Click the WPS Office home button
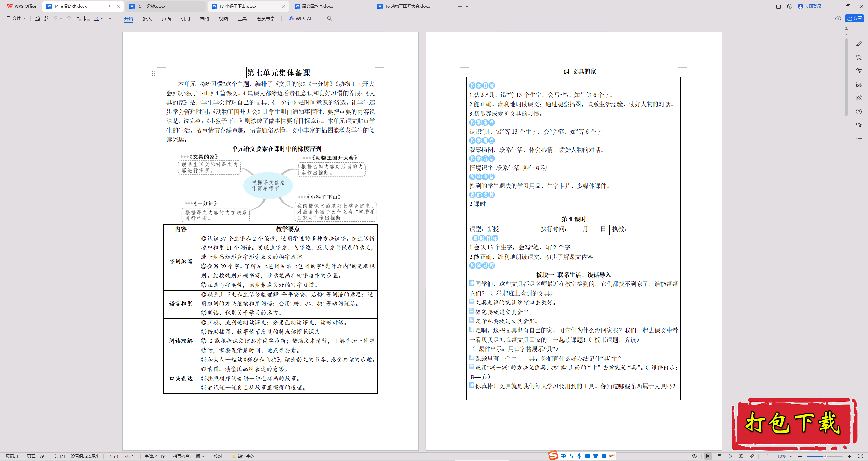The height and width of the screenshot is (461, 868). point(22,6)
